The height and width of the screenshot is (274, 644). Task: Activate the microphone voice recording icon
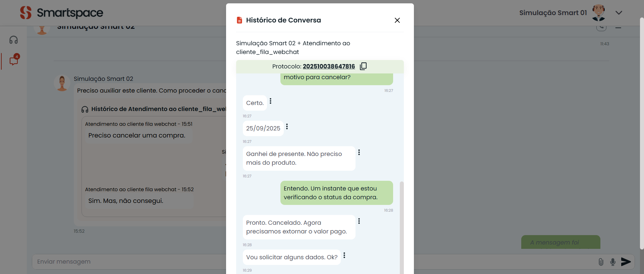tap(613, 262)
